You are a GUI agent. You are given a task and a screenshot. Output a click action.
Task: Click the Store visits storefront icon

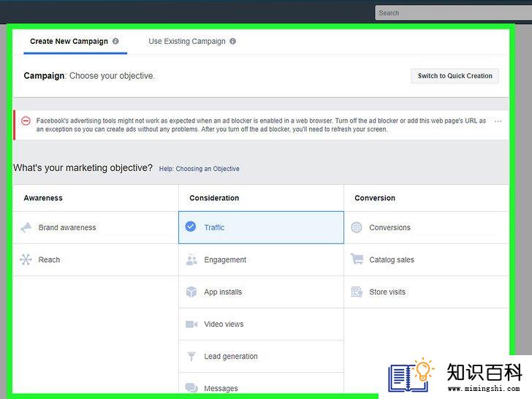pyautogui.click(x=357, y=292)
